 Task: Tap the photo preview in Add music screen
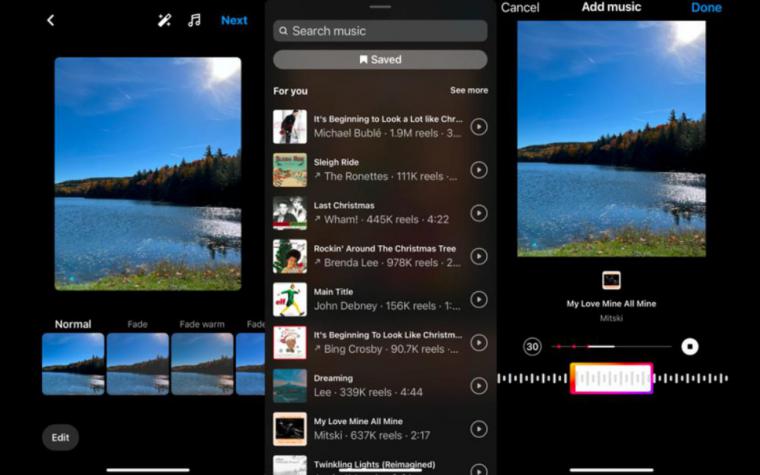pos(611,138)
